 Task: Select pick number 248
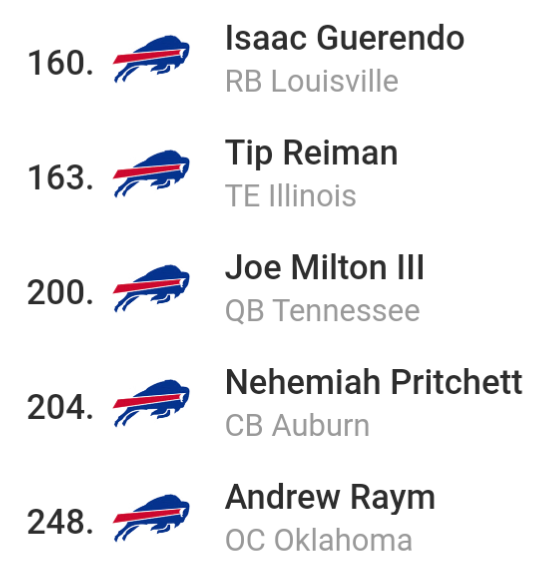point(60,522)
